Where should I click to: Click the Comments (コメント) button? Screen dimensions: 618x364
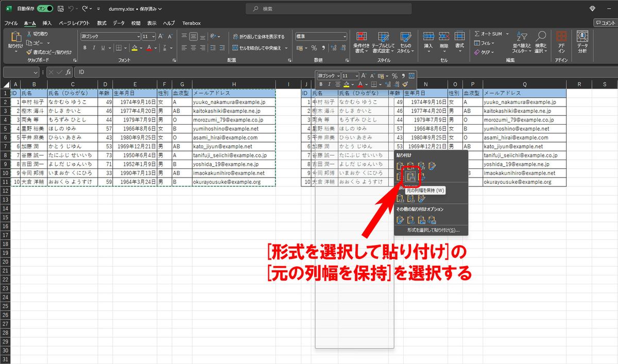click(605, 23)
